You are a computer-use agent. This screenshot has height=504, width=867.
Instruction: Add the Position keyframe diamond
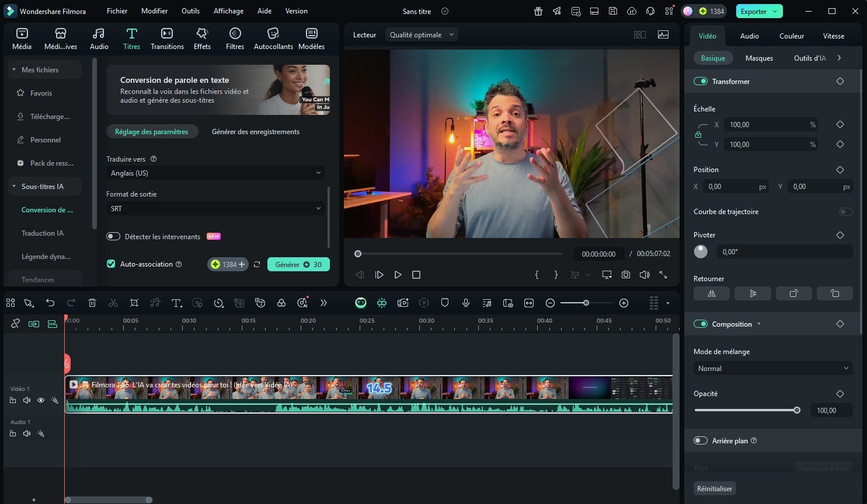pyautogui.click(x=840, y=170)
